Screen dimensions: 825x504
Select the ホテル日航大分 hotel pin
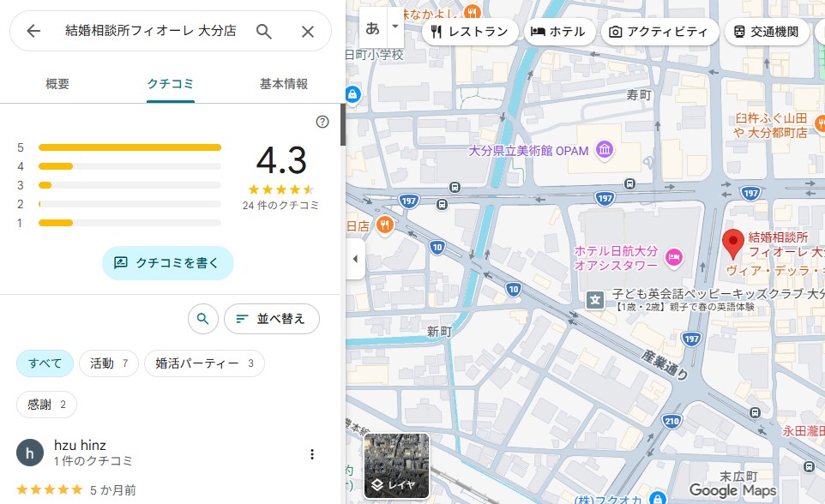pos(674,256)
